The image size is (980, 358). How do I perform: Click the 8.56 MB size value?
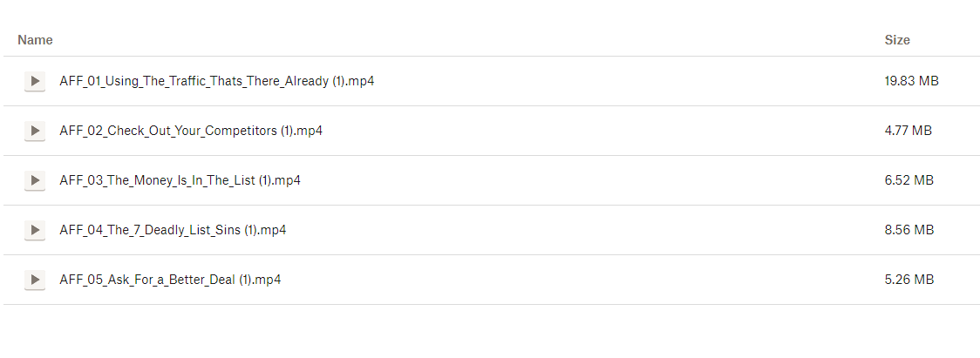click(909, 230)
